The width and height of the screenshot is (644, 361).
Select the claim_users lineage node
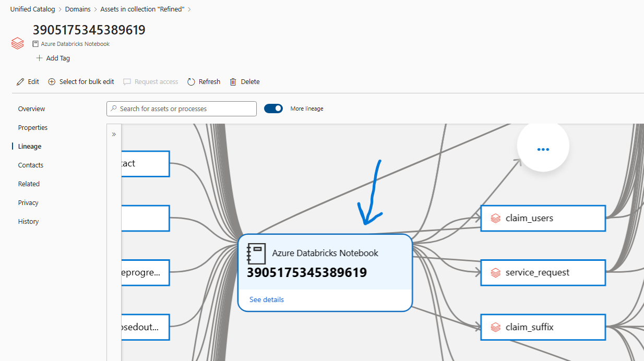543,218
